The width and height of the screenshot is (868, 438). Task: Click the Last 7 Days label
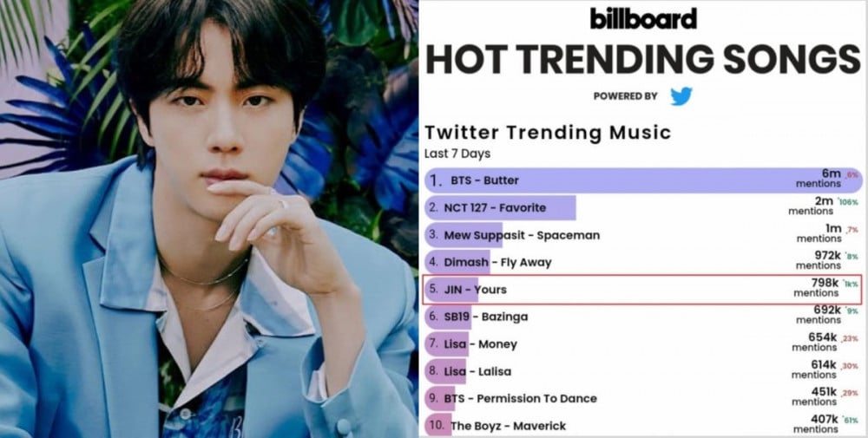coord(457,154)
